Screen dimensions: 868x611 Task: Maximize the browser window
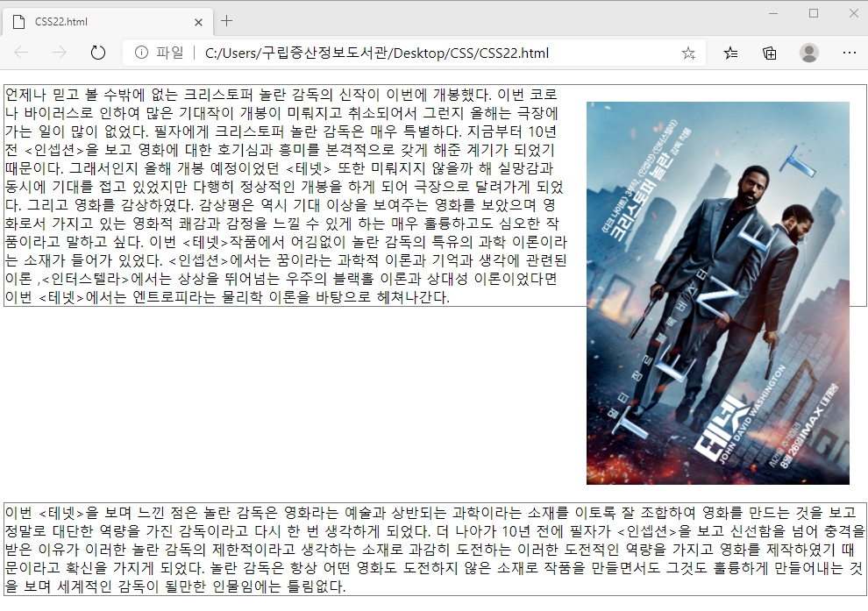(813, 13)
